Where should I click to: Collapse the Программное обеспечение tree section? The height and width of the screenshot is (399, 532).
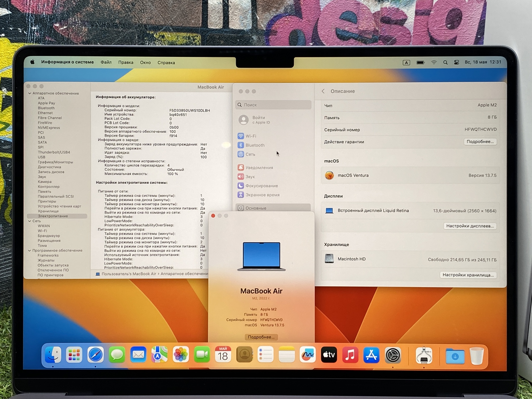[30, 251]
